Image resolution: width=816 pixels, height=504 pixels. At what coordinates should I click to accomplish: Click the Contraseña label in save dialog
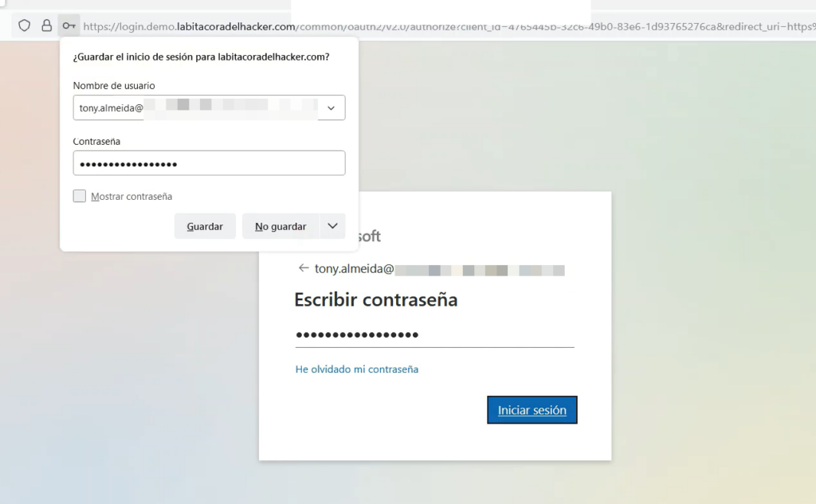coord(96,141)
